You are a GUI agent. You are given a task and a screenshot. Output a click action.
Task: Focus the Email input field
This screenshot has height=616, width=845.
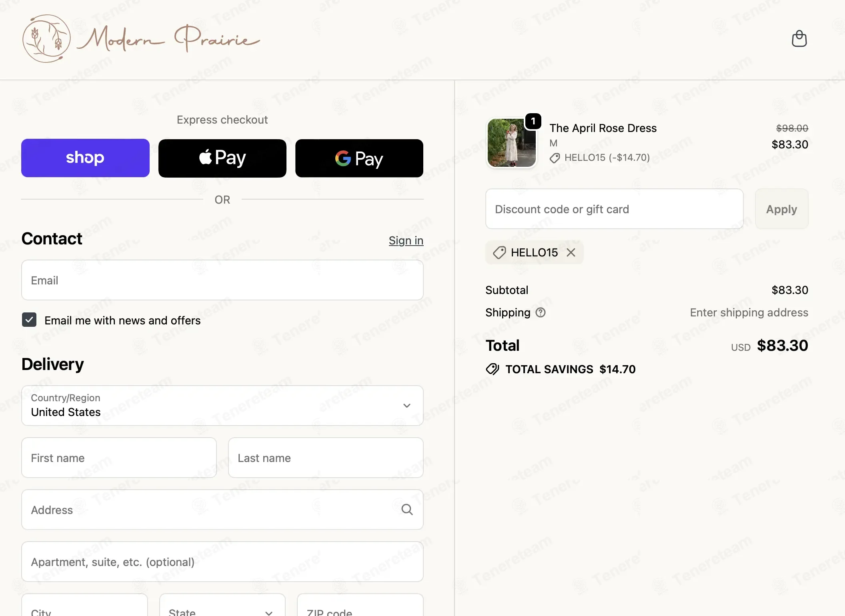pos(222,280)
